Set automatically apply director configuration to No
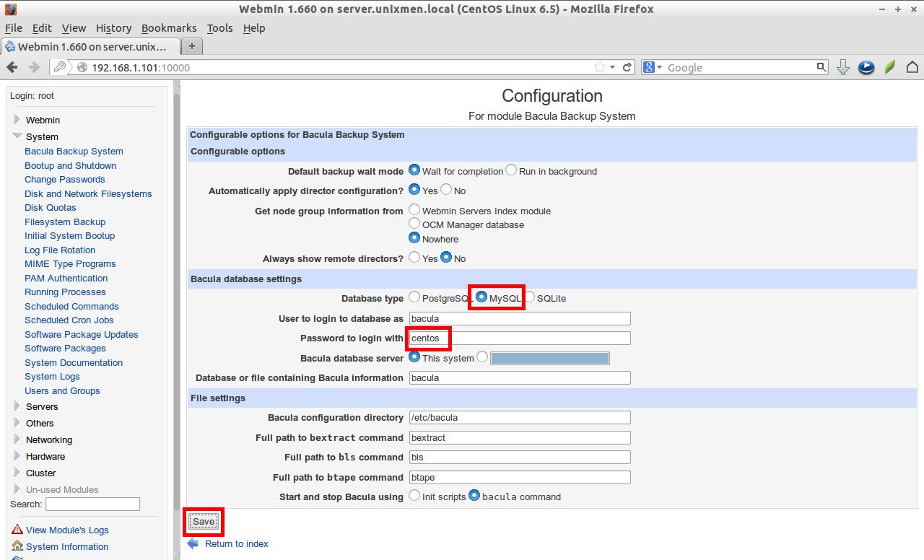924x560 pixels. click(446, 190)
